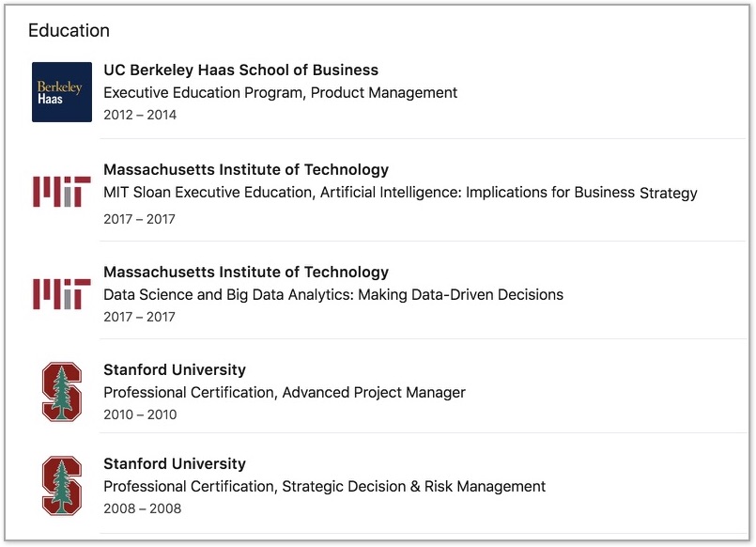Click Data Science and Big Data Analytics text

click(333, 295)
